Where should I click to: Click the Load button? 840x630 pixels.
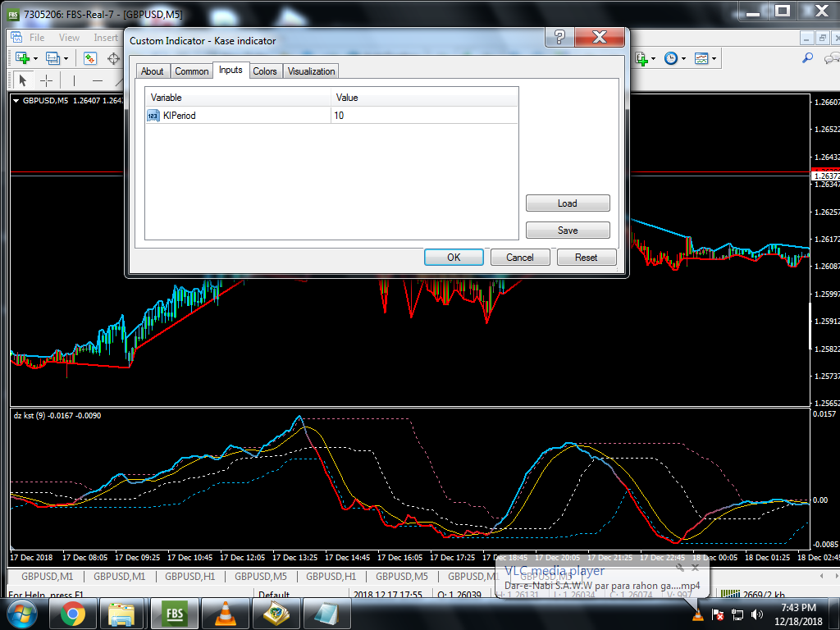(x=568, y=203)
